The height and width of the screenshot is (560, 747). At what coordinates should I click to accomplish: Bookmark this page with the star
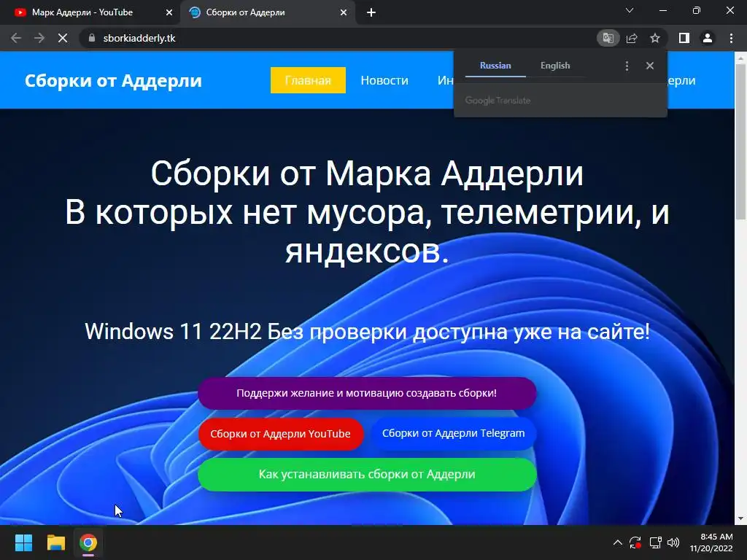pyautogui.click(x=655, y=38)
